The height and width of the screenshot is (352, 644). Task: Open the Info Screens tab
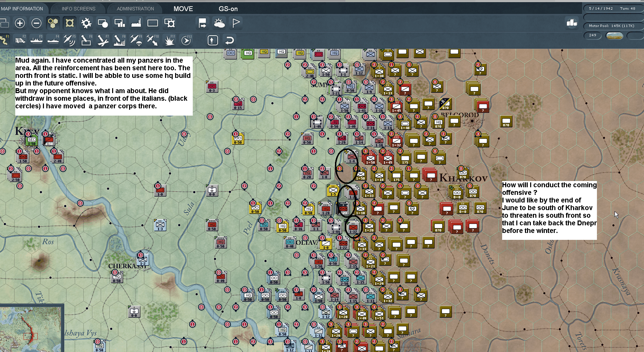tap(79, 9)
